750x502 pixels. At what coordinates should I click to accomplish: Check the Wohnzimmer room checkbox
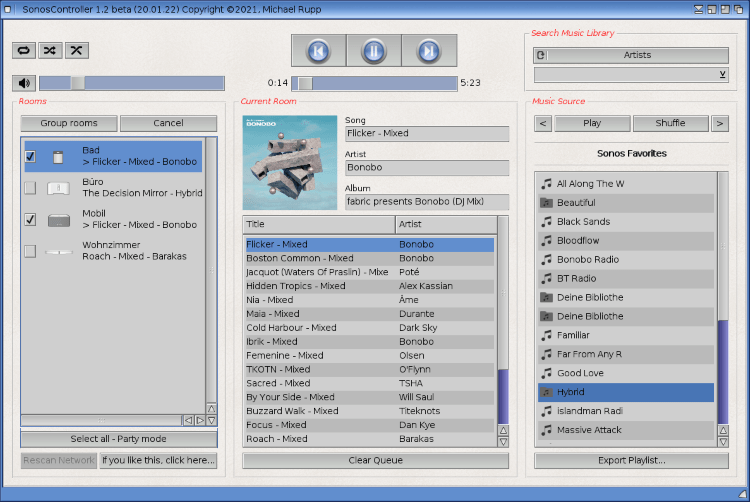coord(30,251)
